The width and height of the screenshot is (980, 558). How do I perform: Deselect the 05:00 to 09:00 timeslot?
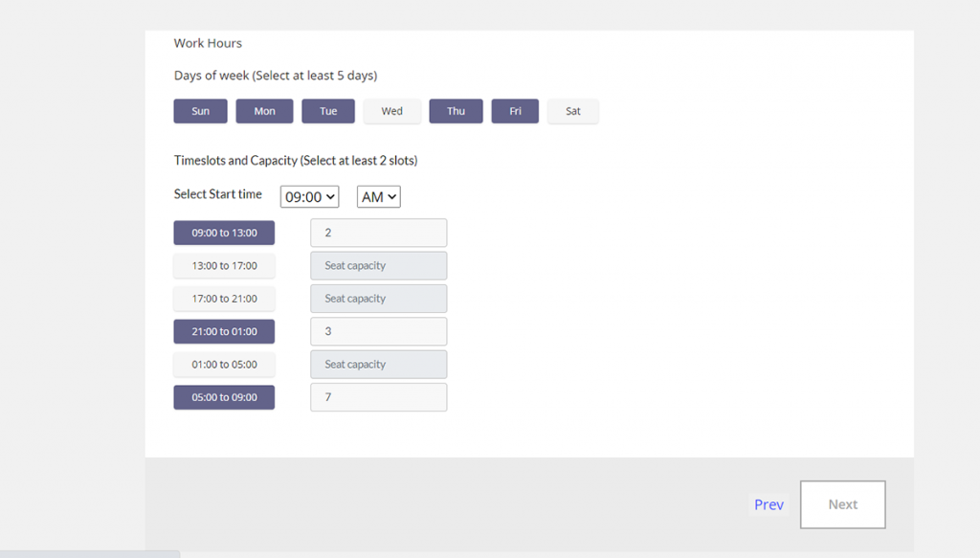point(224,397)
